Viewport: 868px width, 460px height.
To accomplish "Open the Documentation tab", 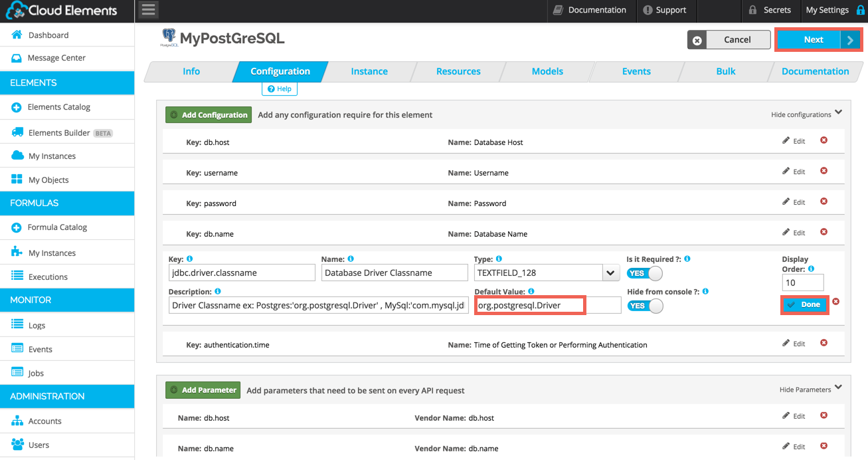I will point(815,71).
